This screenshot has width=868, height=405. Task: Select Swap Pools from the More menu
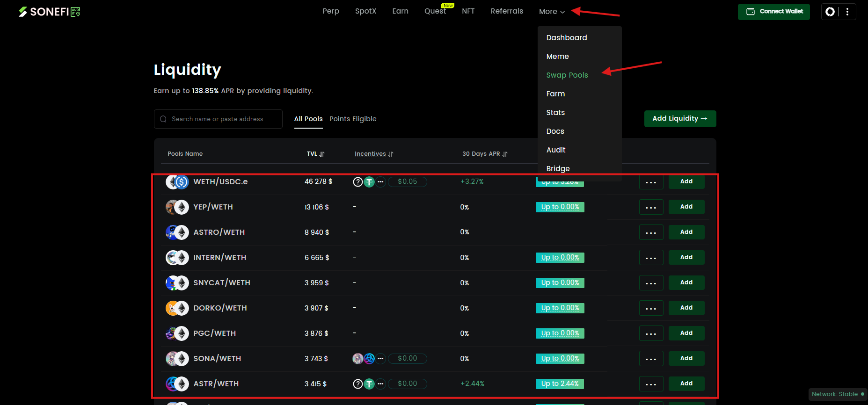click(x=567, y=75)
